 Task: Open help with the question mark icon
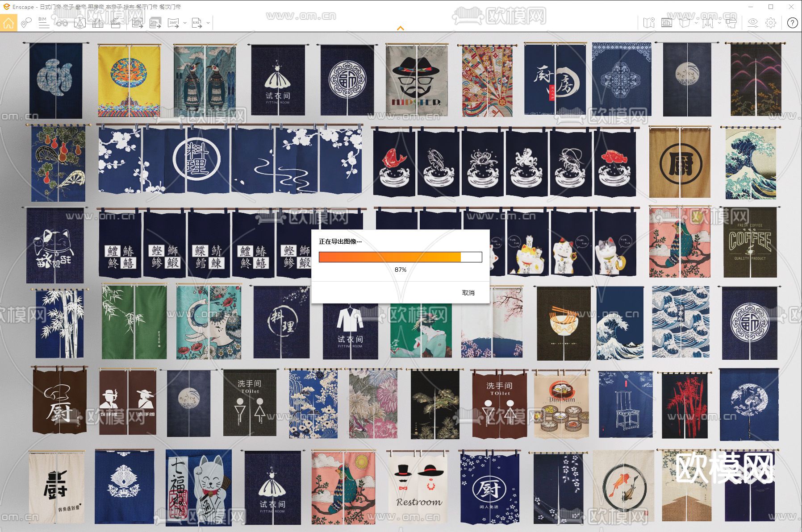pos(792,23)
